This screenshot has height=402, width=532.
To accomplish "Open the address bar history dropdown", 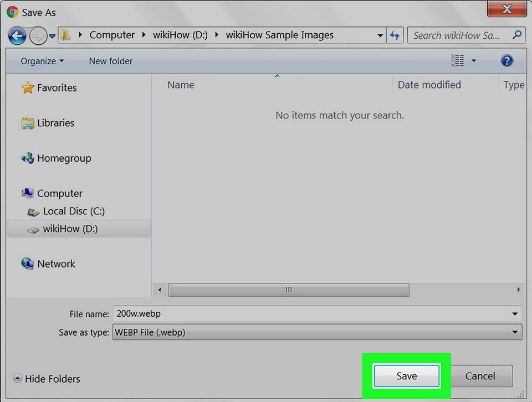I will point(380,35).
